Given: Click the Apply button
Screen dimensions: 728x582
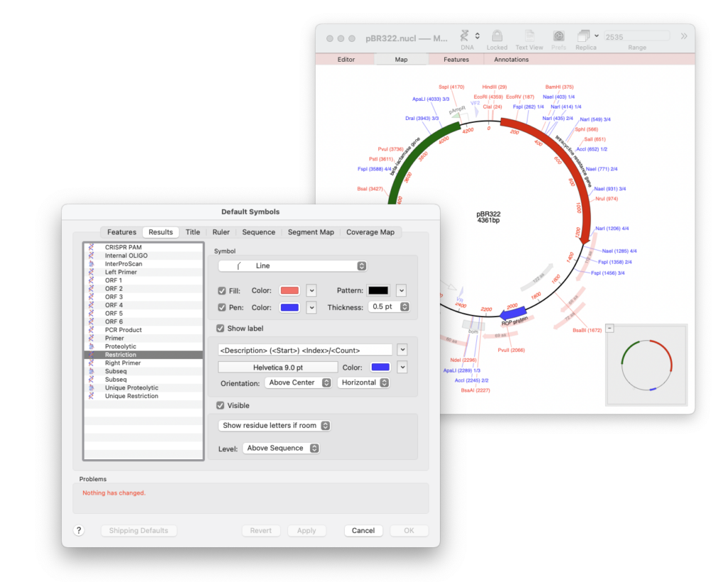Looking at the screenshot, I should 306,531.
